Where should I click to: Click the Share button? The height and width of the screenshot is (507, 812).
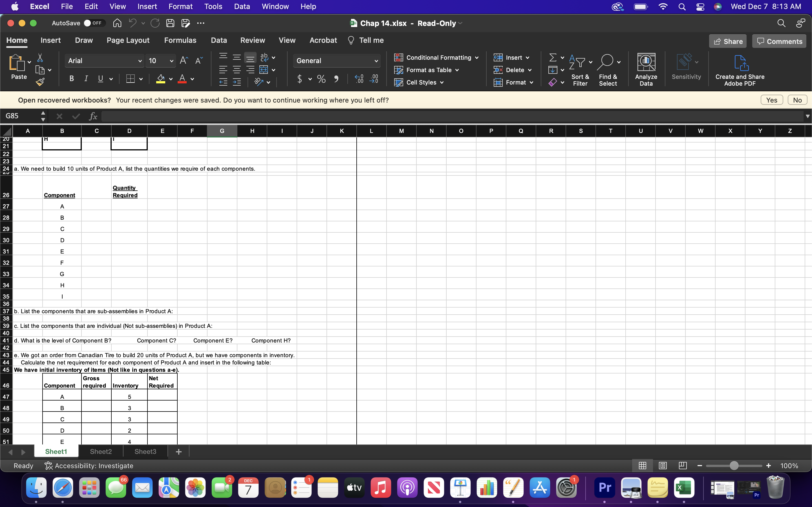pos(727,41)
